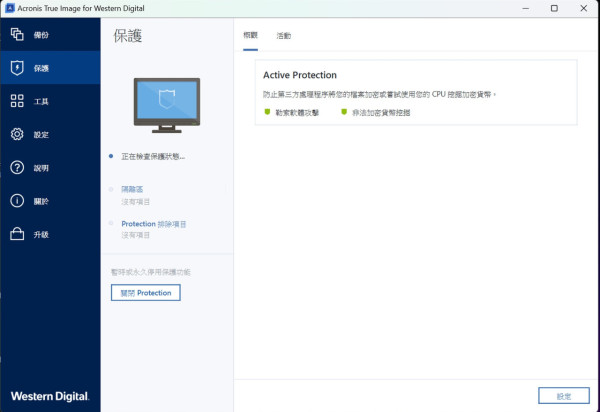This screenshot has width=600, height=412.
Task: Click the Acronis app icon in title bar
Action: point(10,8)
